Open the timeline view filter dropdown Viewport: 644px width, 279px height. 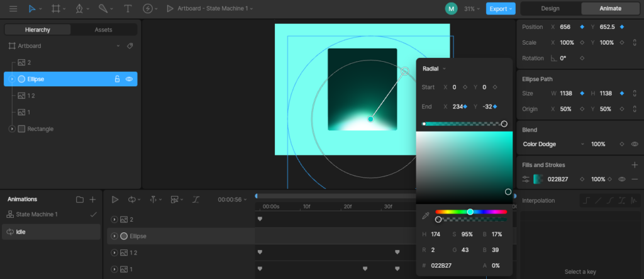pyautogui.click(x=177, y=200)
